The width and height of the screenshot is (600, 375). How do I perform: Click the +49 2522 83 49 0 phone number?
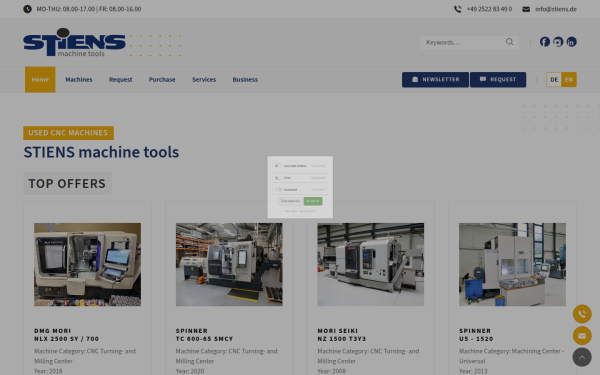point(489,9)
